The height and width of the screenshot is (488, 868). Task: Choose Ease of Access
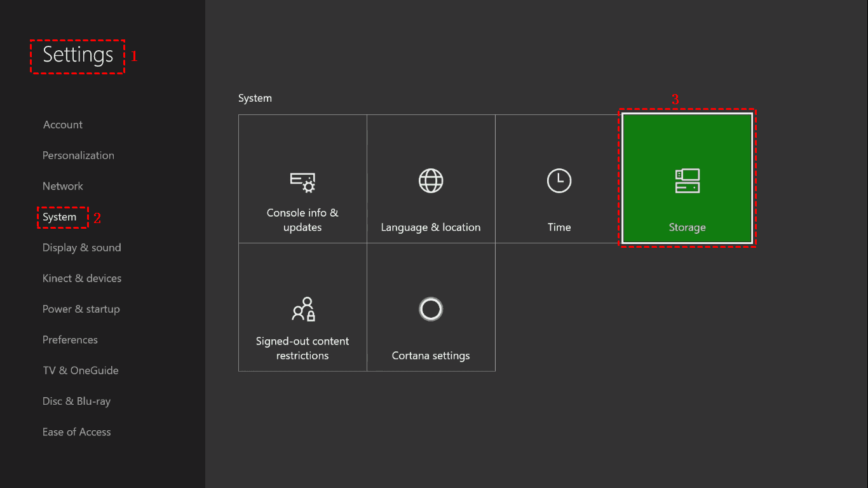[76, 431]
